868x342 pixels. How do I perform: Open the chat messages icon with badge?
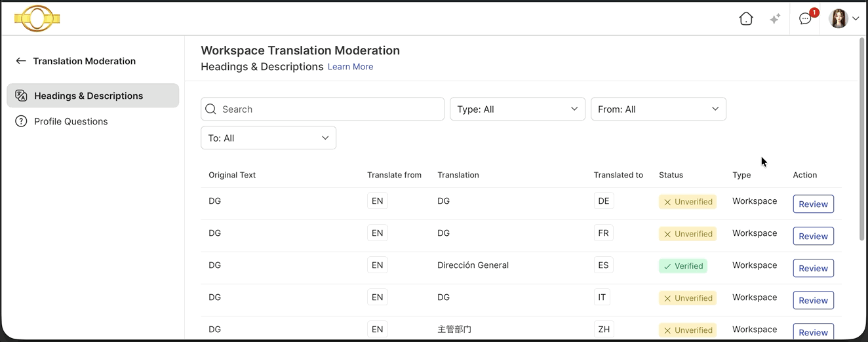[806, 18]
